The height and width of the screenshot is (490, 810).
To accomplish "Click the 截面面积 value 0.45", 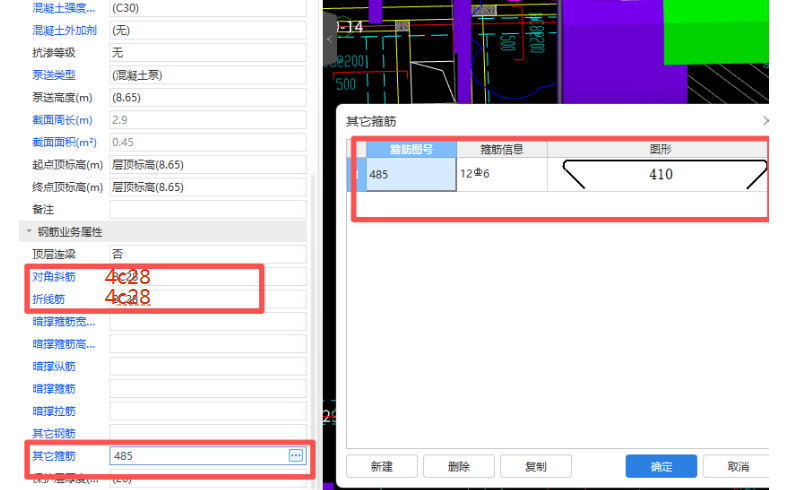I will [208, 143].
